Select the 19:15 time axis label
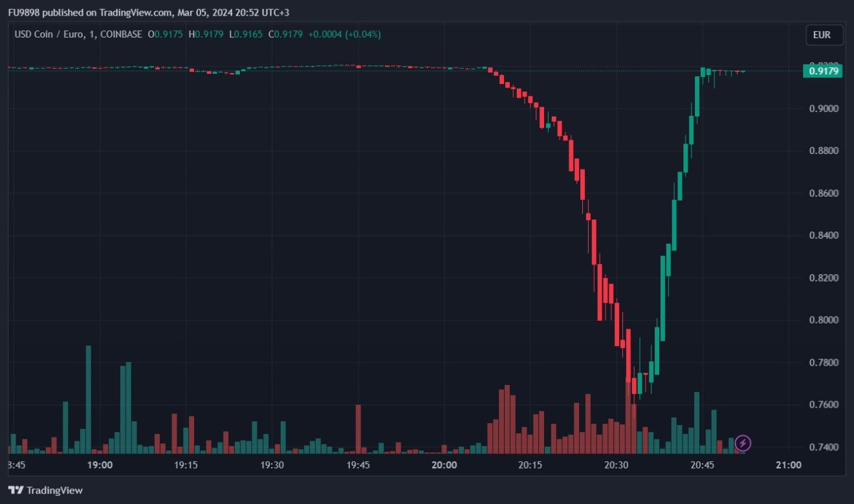The height and width of the screenshot is (504, 854). (x=186, y=465)
